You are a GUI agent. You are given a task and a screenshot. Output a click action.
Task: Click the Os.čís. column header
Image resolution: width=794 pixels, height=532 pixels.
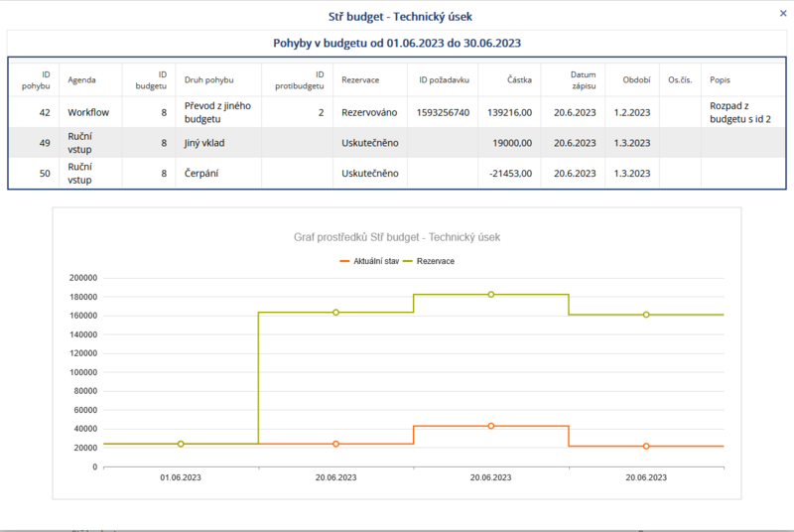680,80
